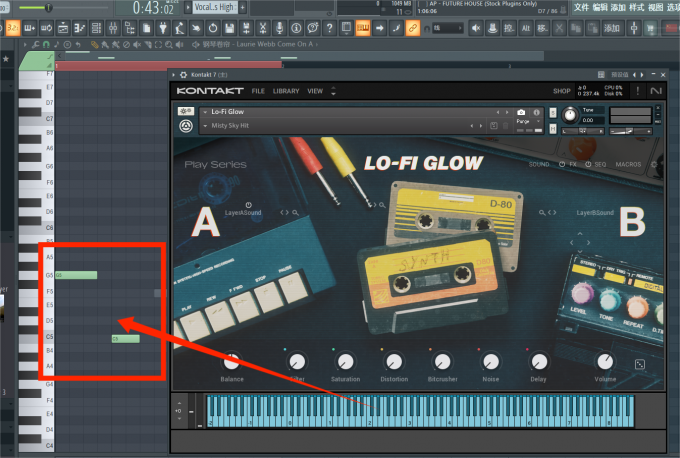Expand the Misty Sky Hit snapshot dropdown
680x458 pixels.
(x=205, y=126)
